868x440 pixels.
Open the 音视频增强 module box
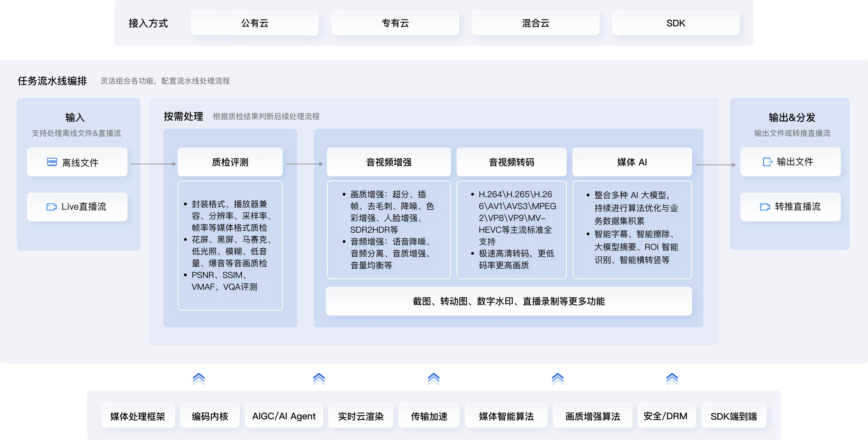pos(389,162)
